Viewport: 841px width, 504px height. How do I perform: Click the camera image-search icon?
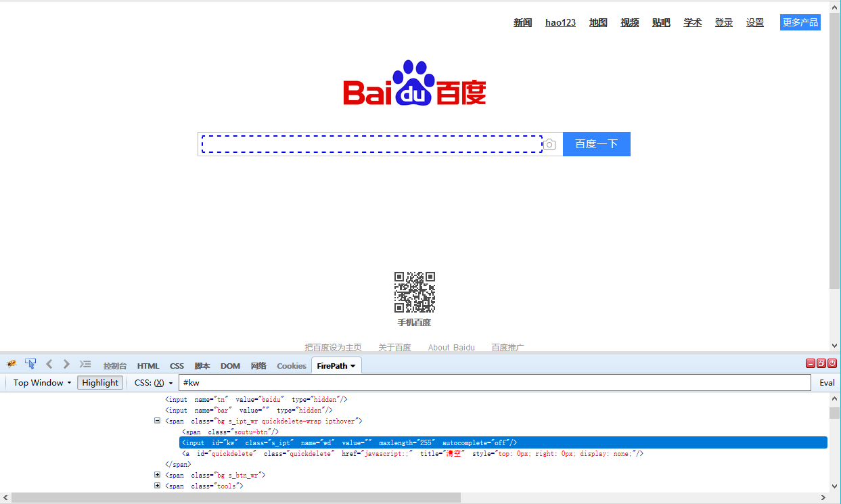tap(549, 144)
